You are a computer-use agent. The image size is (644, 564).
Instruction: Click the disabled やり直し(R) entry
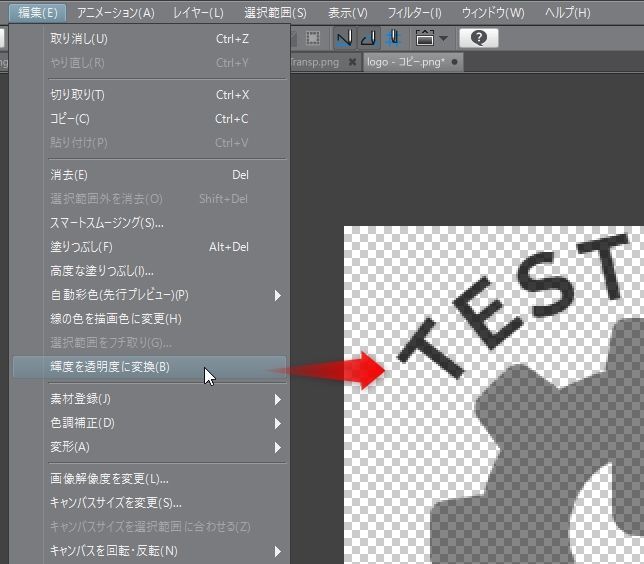(150, 63)
